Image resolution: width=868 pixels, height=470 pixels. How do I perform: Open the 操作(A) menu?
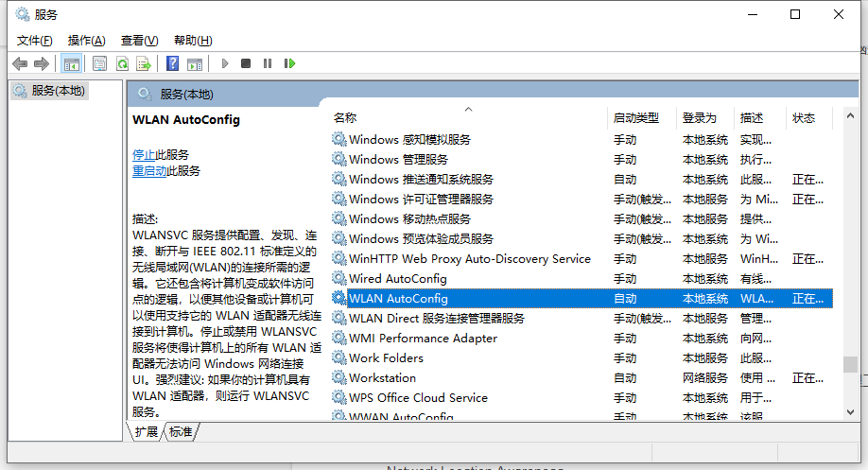coord(86,41)
